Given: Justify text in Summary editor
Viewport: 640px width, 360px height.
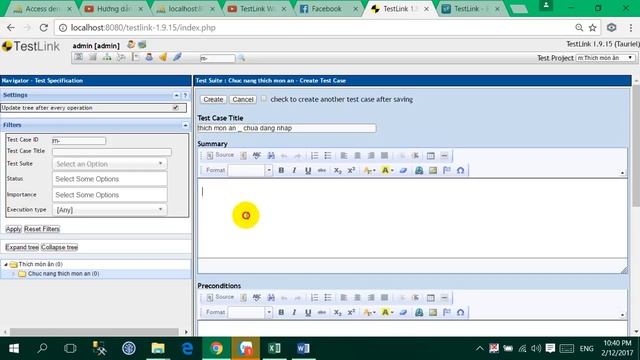Looking at the screenshot, I should click(384, 156).
